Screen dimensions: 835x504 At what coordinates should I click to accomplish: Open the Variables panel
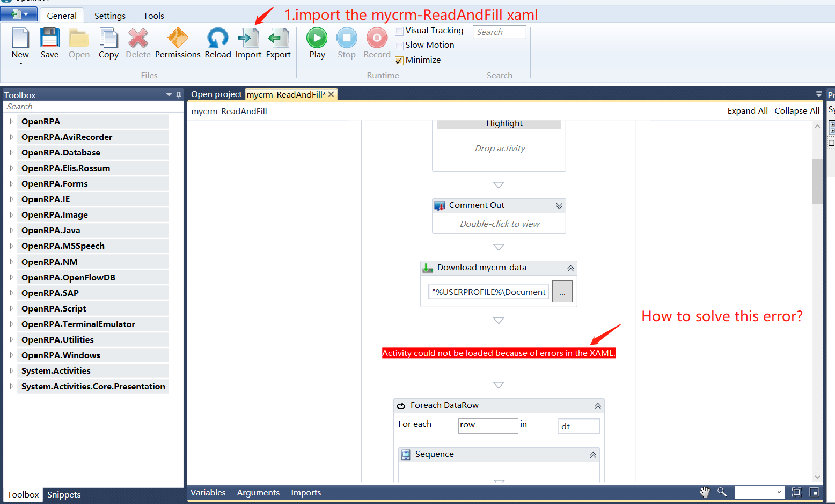pos(208,492)
